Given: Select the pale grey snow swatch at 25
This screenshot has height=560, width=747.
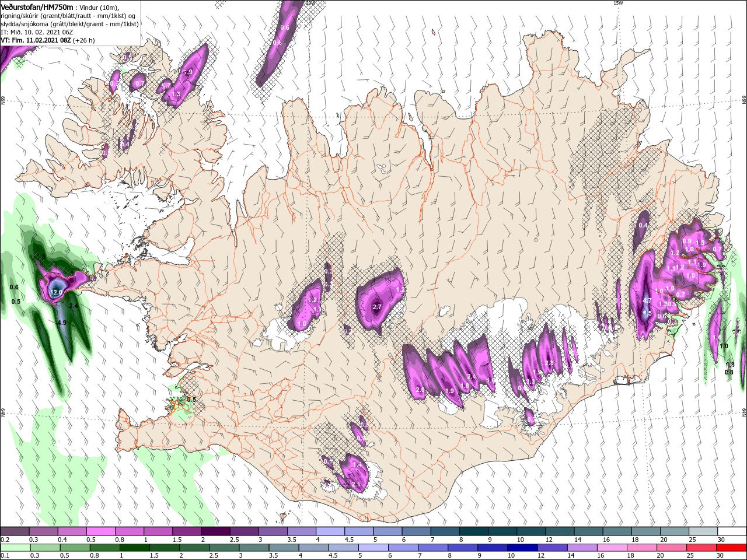Looking at the screenshot, I should 703,531.
